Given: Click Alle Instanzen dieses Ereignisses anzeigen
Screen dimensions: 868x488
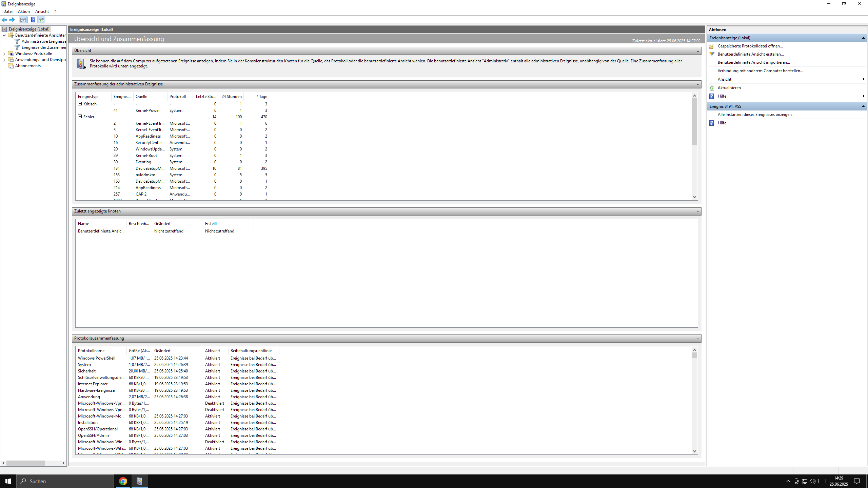Looking at the screenshot, I should pos(754,115).
